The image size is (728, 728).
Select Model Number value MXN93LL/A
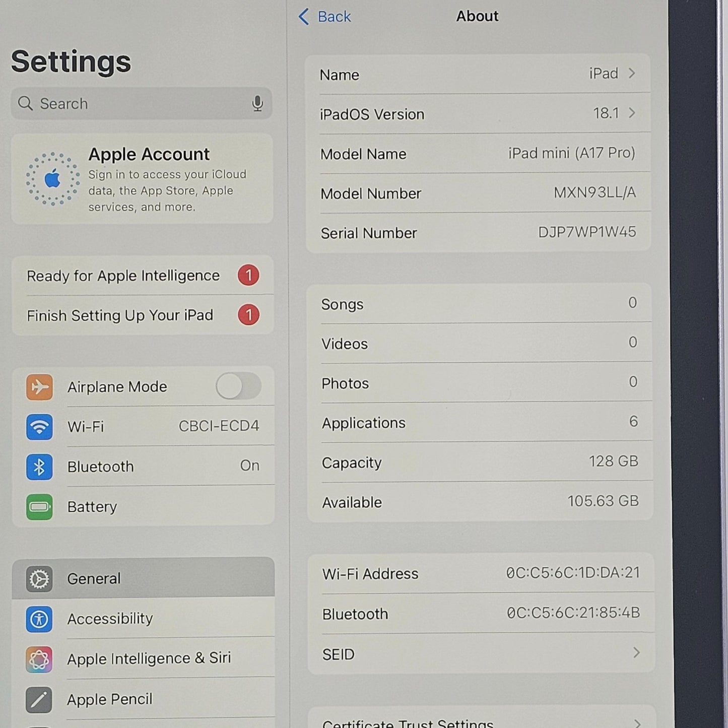(x=594, y=192)
